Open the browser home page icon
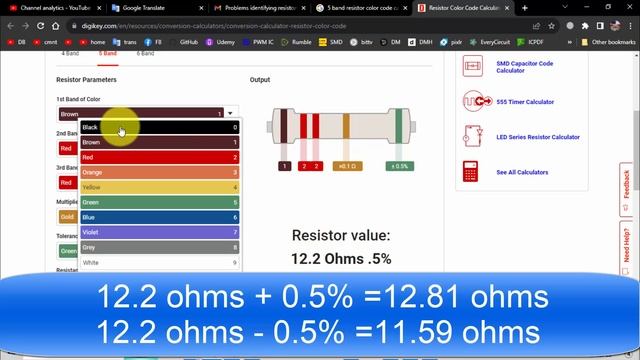This screenshot has height=360, width=640. [56, 26]
